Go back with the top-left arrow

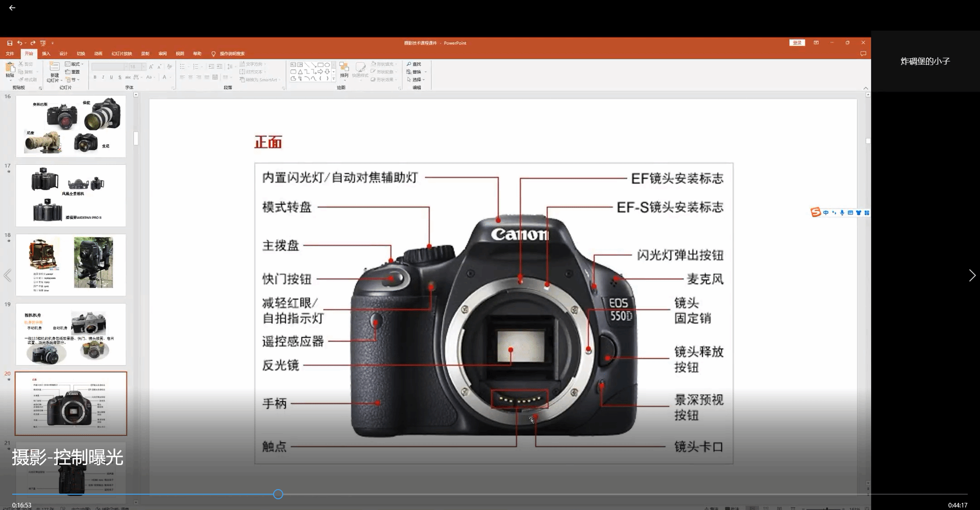coord(12,8)
